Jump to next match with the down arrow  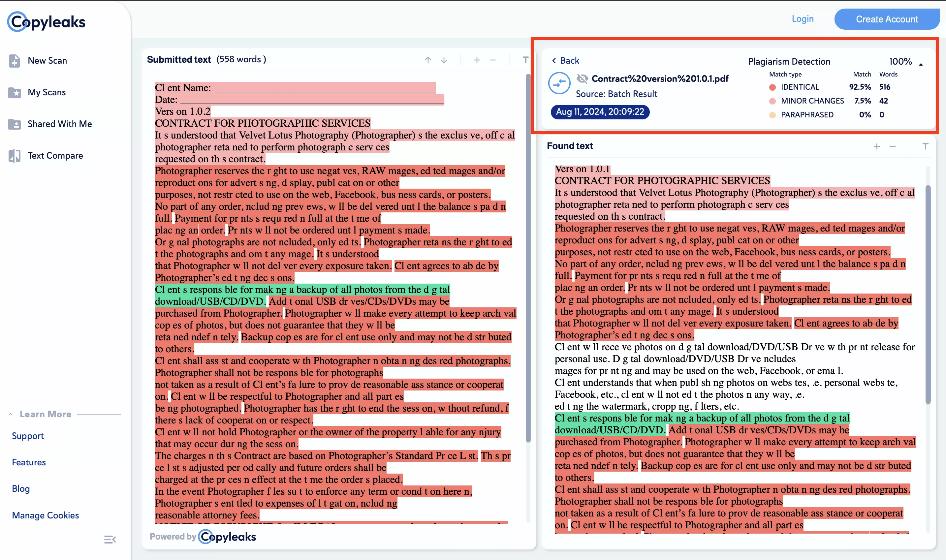pyautogui.click(x=444, y=60)
